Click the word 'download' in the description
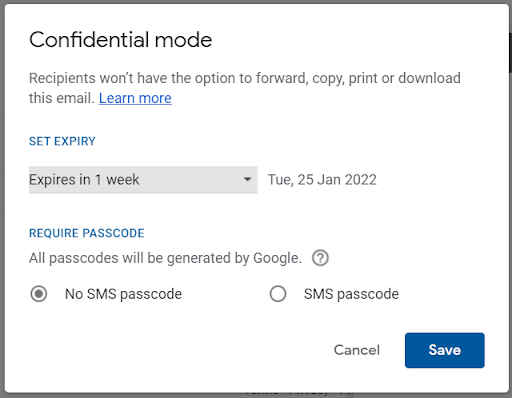This screenshot has height=398, width=512. (429, 78)
